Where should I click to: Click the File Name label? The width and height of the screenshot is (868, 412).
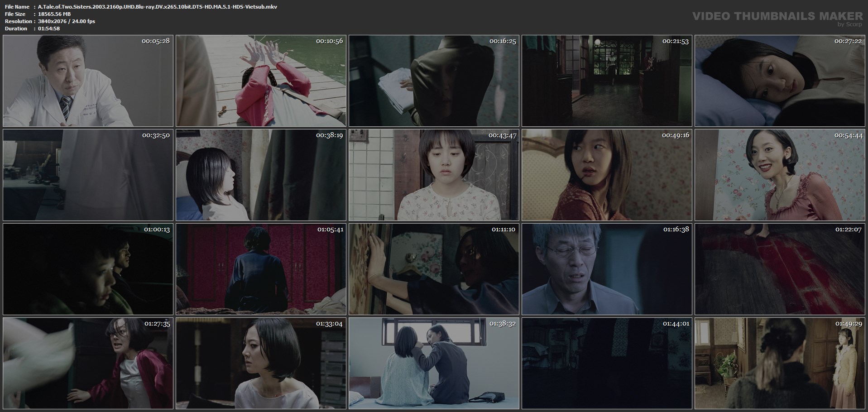click(17, 7)
